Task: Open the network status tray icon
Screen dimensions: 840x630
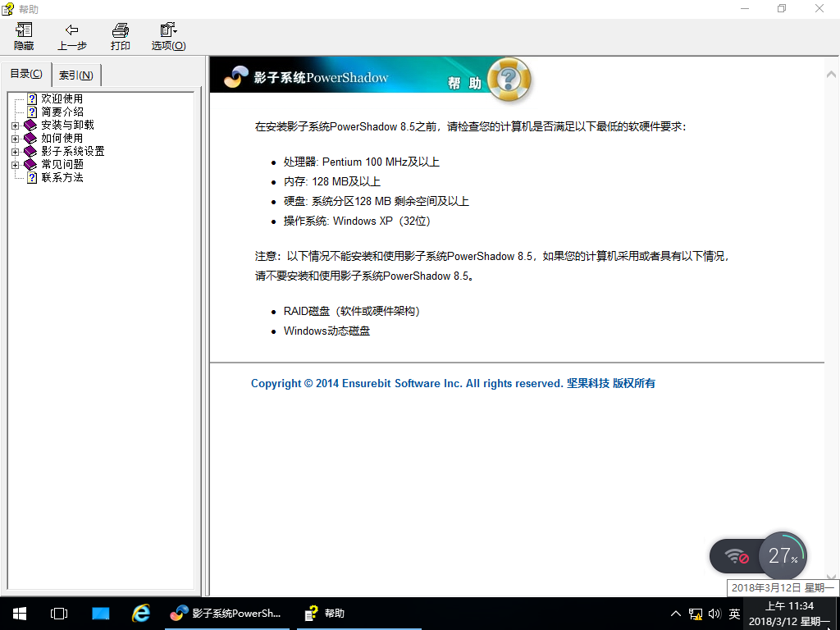Action: click(696, 614)
